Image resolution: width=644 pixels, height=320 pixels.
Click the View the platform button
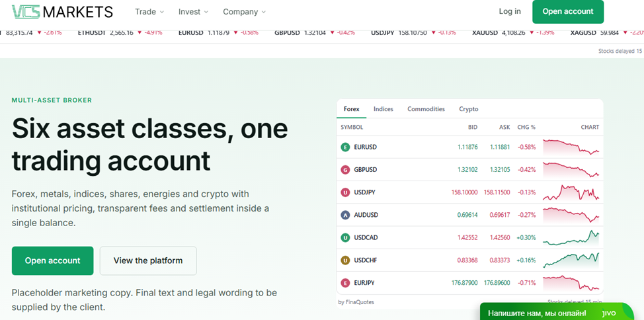coord(148,260)
